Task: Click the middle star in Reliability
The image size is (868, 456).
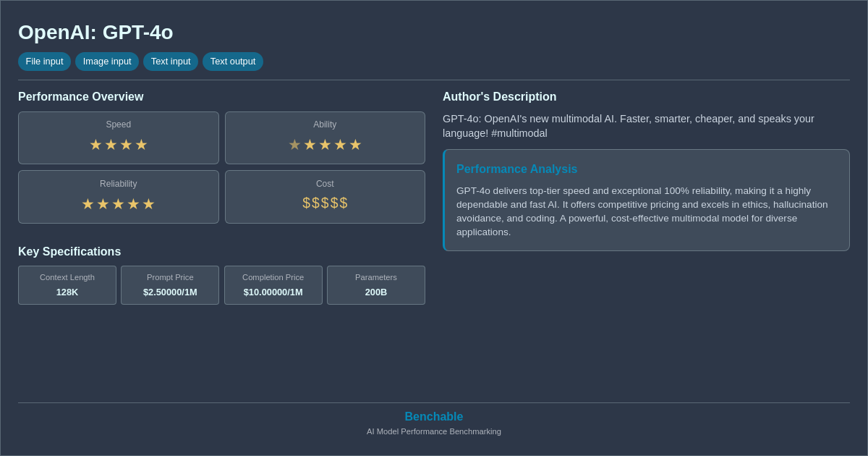Action: click(x=119, y=204)
